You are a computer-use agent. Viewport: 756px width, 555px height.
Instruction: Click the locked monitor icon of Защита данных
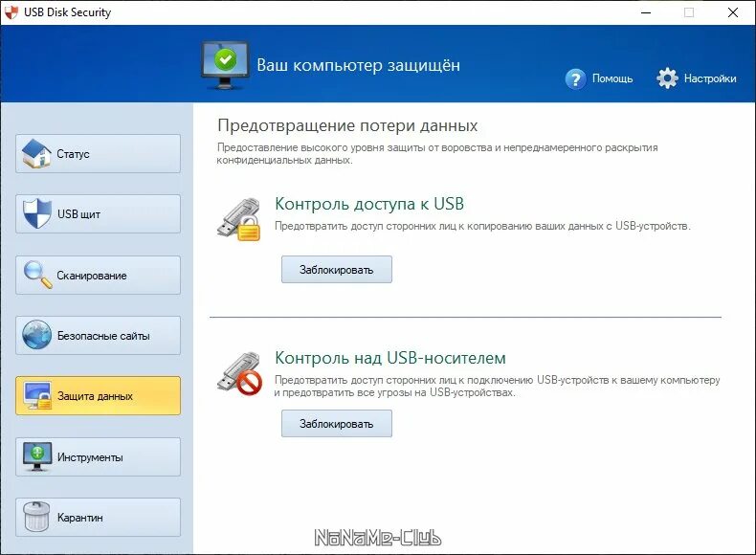(x=37, y=396)
